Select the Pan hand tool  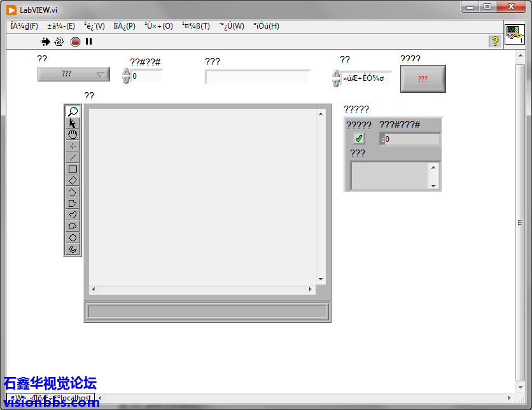point(73,134)
